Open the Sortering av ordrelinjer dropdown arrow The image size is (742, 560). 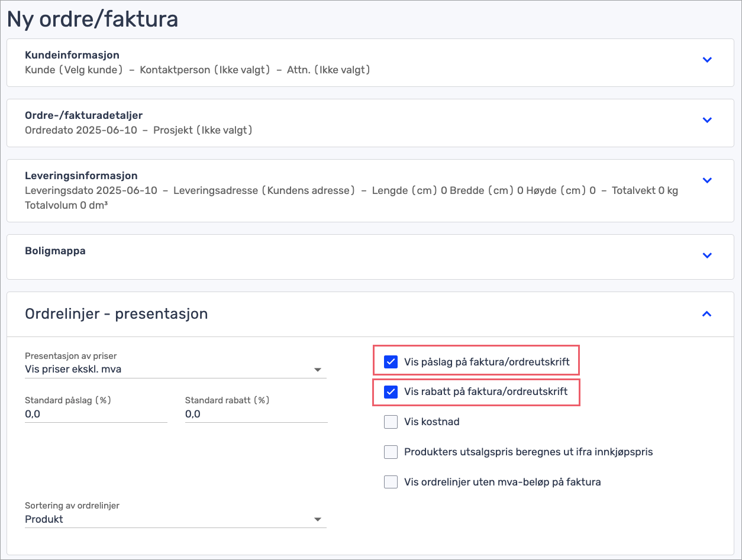[318, 519]
